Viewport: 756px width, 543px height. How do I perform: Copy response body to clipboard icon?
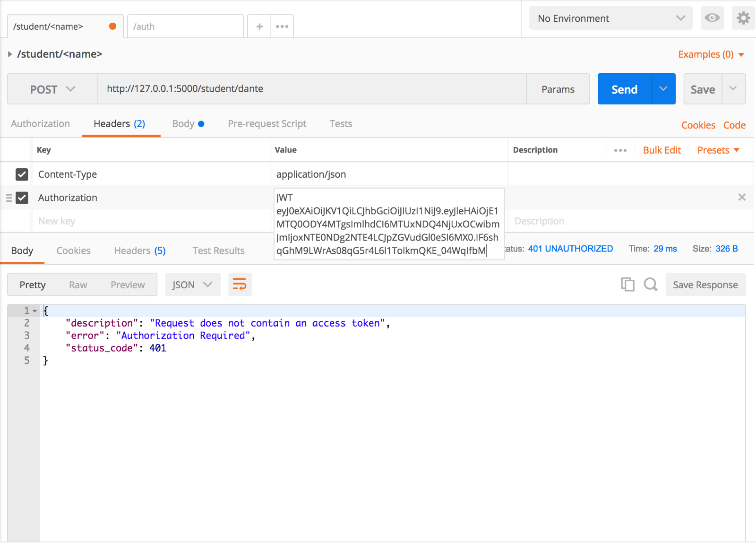627,284
